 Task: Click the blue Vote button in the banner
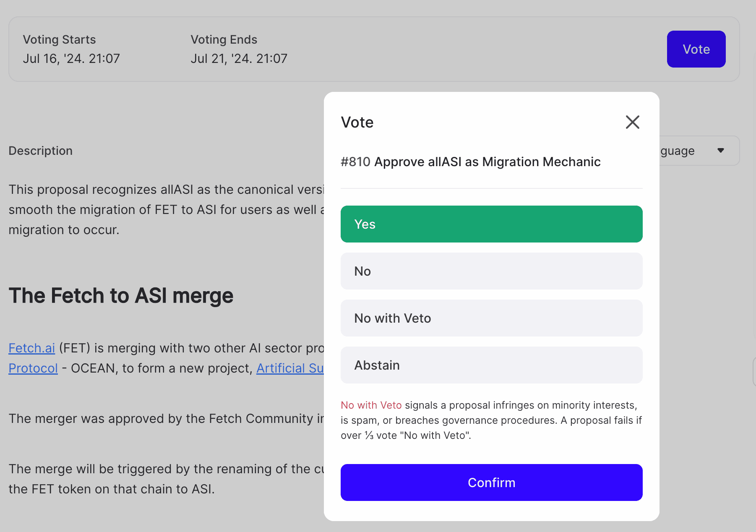[696, 49]
